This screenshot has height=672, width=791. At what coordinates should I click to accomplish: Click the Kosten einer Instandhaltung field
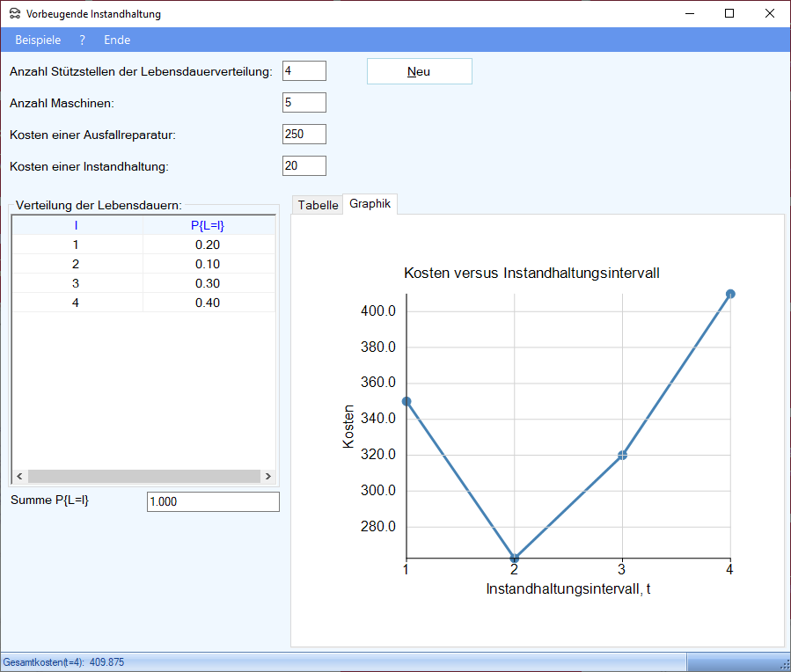pos(304,165)
